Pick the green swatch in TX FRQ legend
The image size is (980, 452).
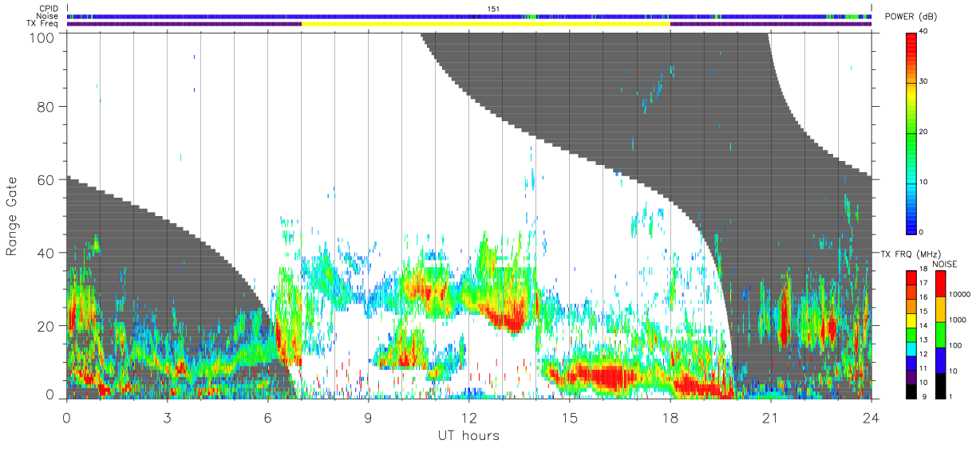(x=911, y=335)
